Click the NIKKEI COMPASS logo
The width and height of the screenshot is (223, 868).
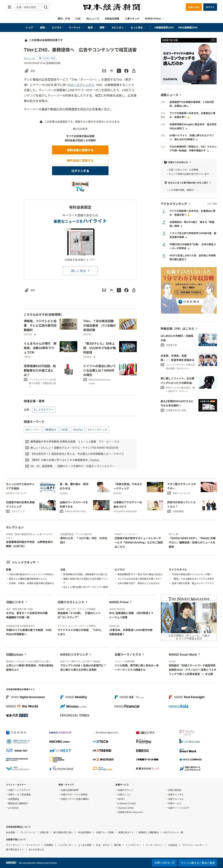pos(191,759)
